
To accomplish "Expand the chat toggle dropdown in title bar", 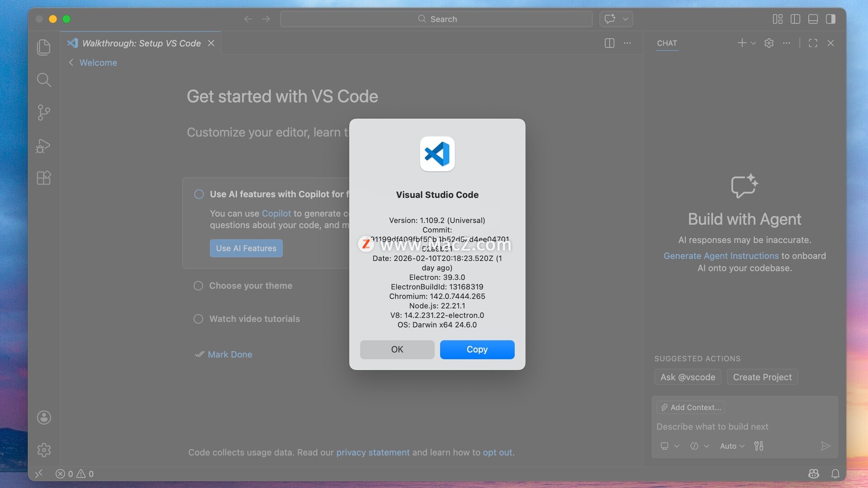I will click(x=625, y=19).
